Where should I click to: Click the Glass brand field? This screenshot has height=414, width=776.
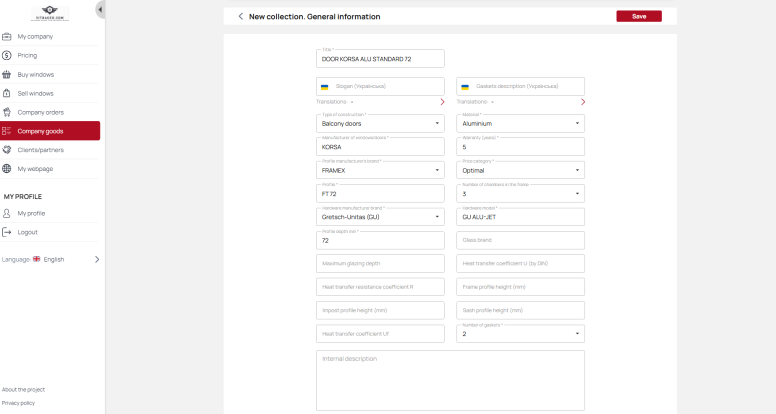520,240
